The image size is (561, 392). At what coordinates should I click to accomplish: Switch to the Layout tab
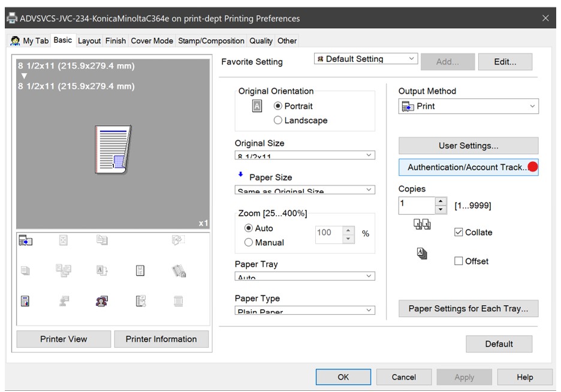click(89, 41)
